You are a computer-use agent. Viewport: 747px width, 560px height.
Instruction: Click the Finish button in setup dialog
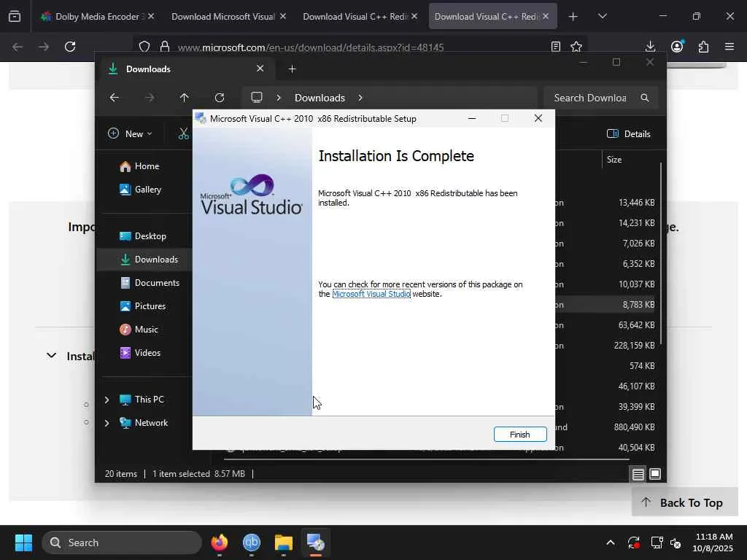coord(519,435)
